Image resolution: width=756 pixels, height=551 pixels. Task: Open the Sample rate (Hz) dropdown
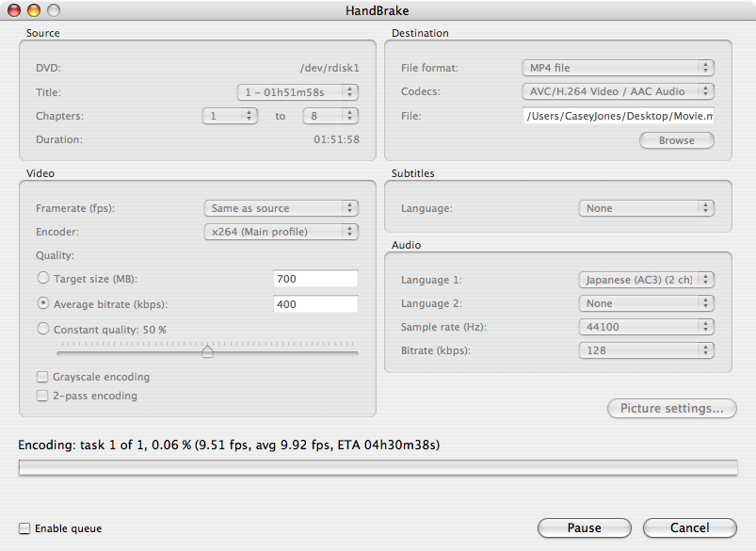[x=646, y=327]
